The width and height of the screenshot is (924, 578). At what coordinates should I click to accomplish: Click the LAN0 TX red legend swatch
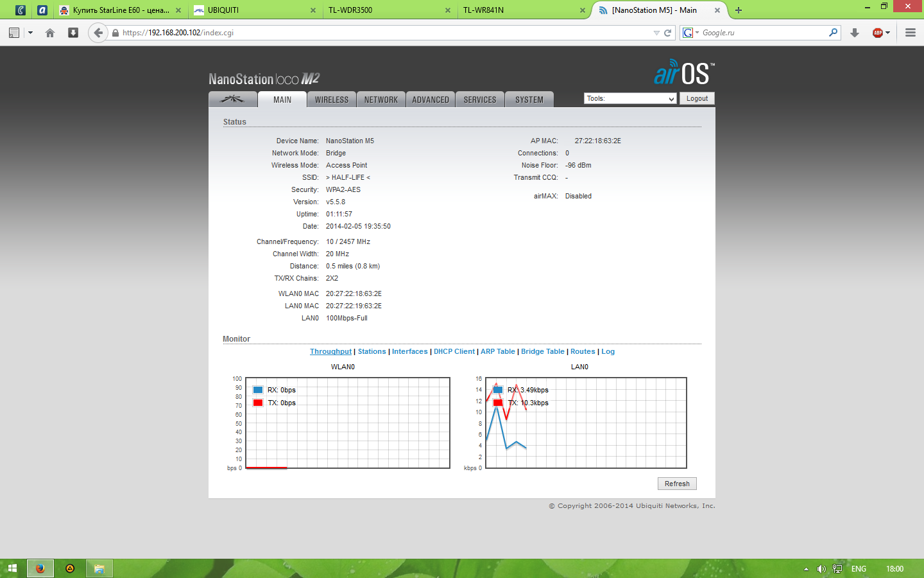pos(498,403)
